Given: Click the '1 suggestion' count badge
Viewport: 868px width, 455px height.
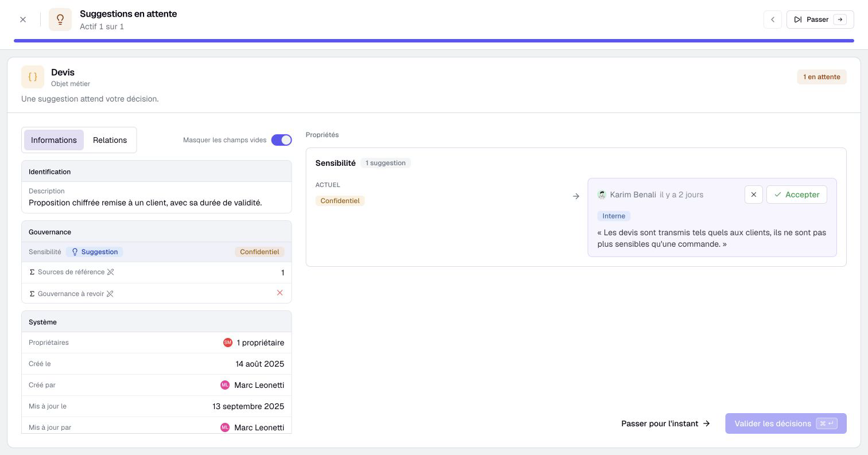Looking at the screenshot, I should point(386,163).
